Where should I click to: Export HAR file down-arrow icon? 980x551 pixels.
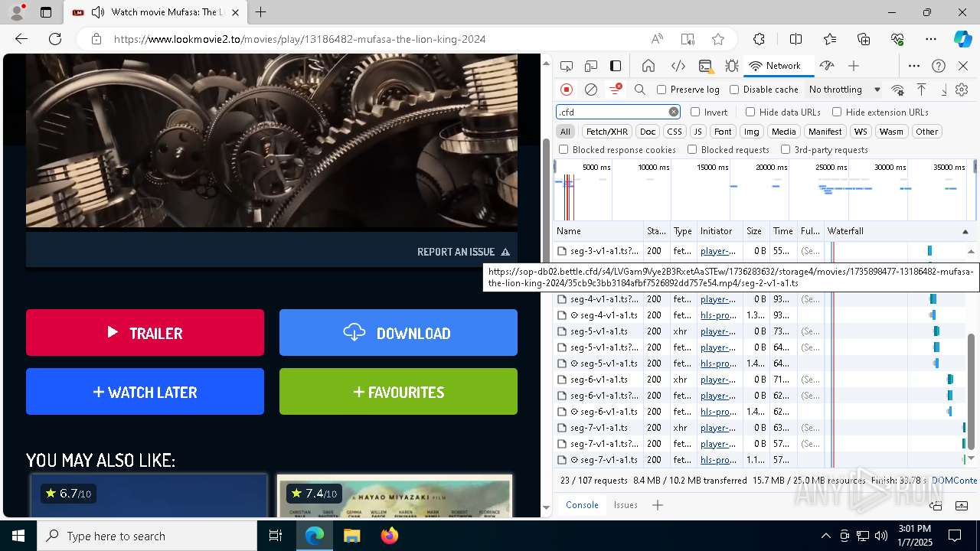944,90
